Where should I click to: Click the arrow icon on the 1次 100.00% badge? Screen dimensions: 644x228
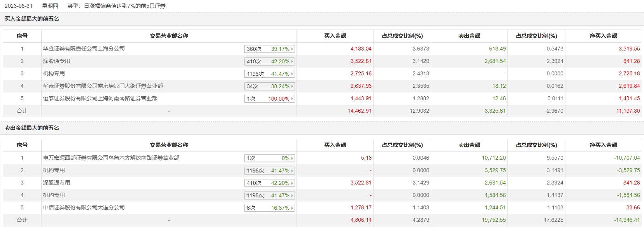tap(292, 99)
